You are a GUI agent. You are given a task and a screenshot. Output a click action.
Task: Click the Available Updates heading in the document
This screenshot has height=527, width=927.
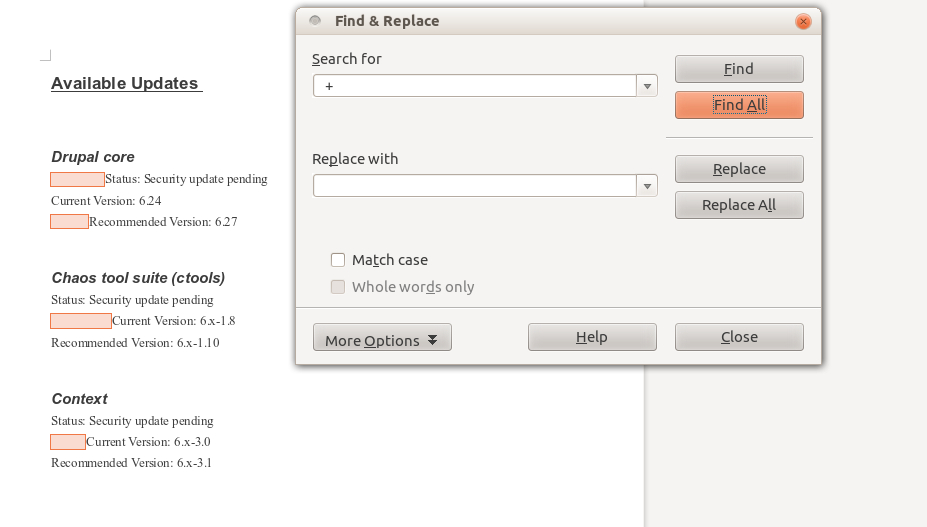(x=125, y=84)
